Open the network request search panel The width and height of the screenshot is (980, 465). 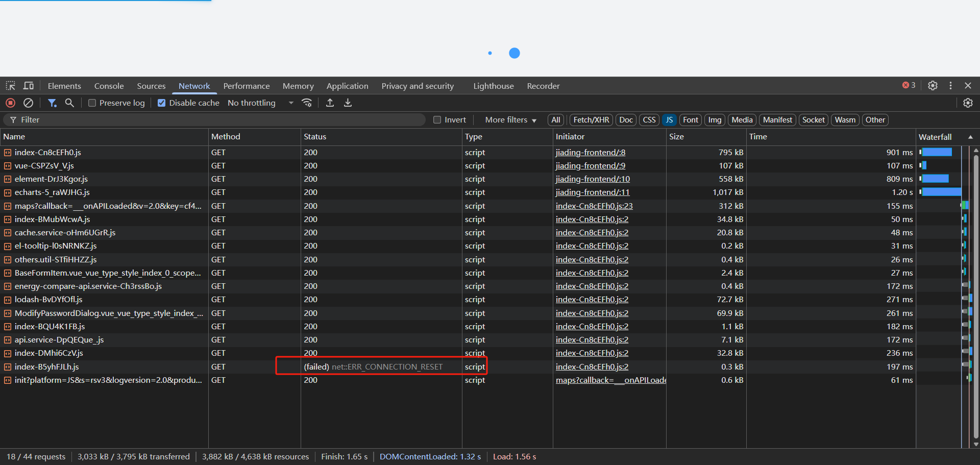[x=69, y=103]
